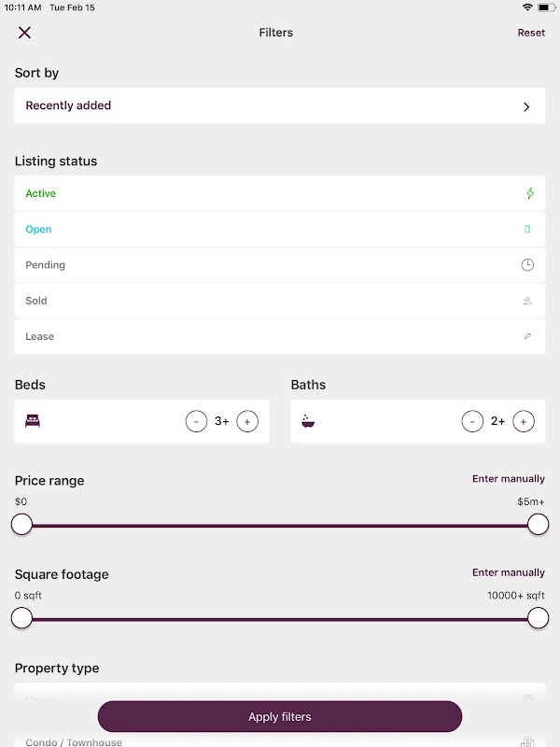
Task: Tap the lightning bolt icon on Active row
Action: click(530, 194)
